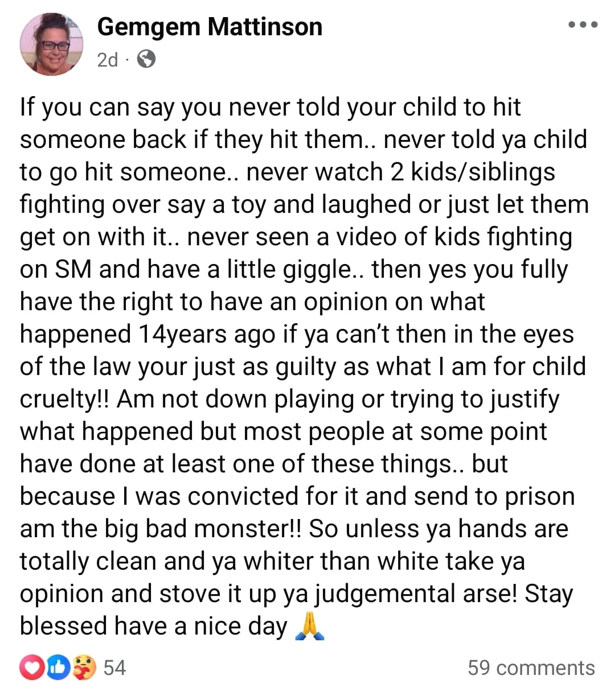Open the three-dot post options menu

coord(583,25)
